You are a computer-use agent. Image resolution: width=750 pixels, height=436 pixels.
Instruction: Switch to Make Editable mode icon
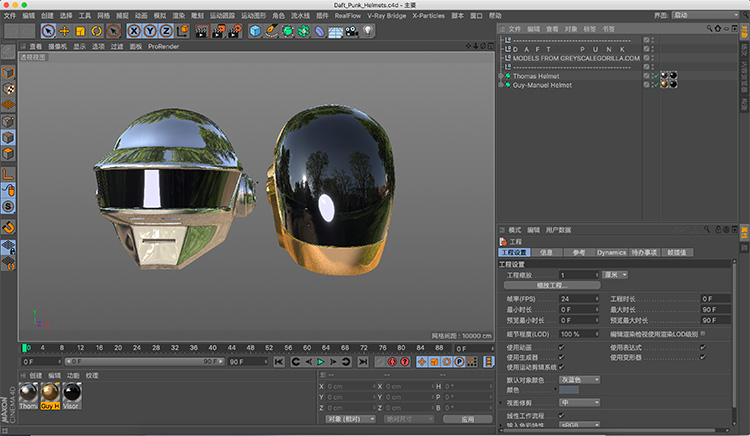click(8, 52)
